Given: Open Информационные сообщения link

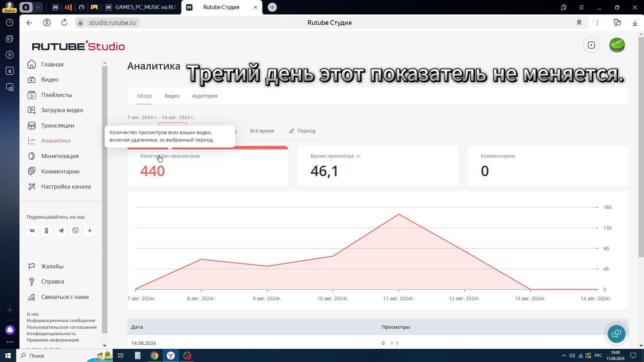Looking at the screenshot, I should point(61,321).
